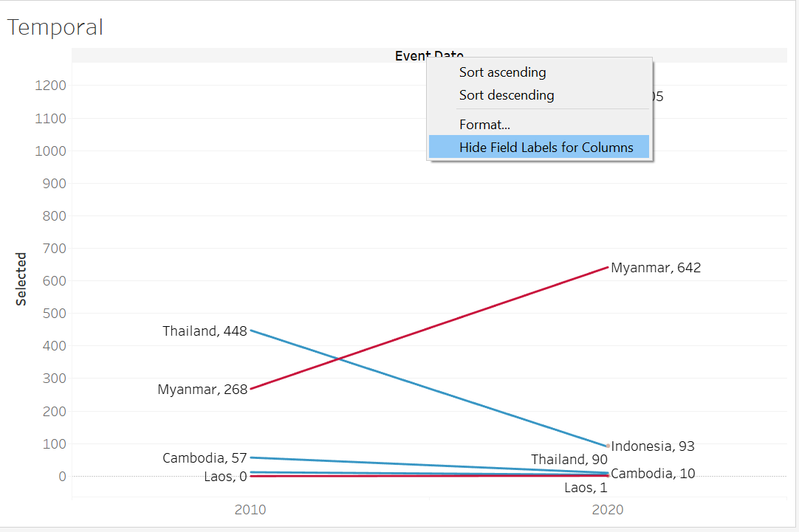
Task: Select the Myanmar, 642 data label
Action: 656,268
